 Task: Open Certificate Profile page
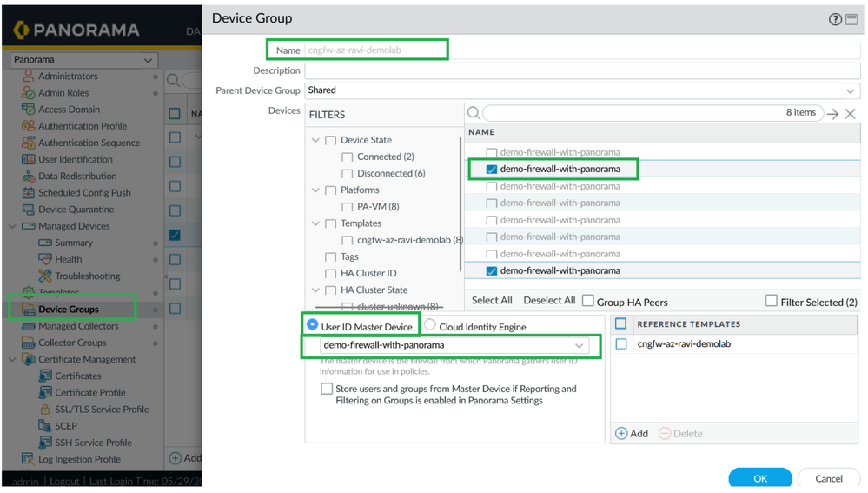[89, 392]
